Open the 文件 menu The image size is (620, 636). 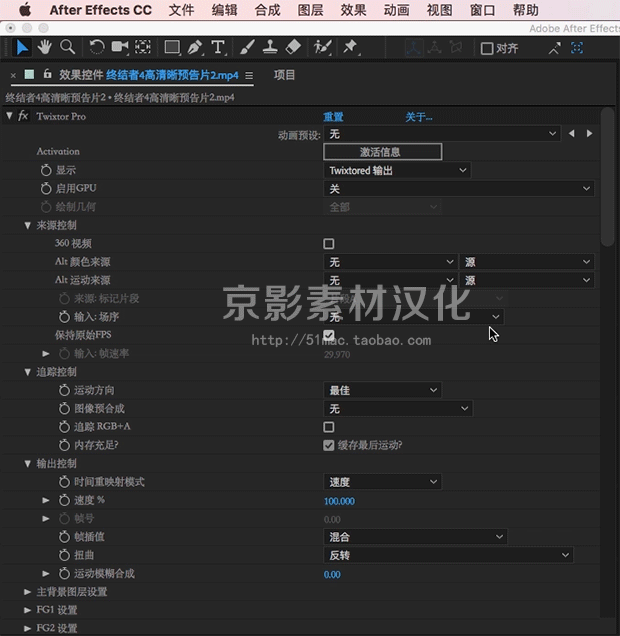[x=181, y=10]
